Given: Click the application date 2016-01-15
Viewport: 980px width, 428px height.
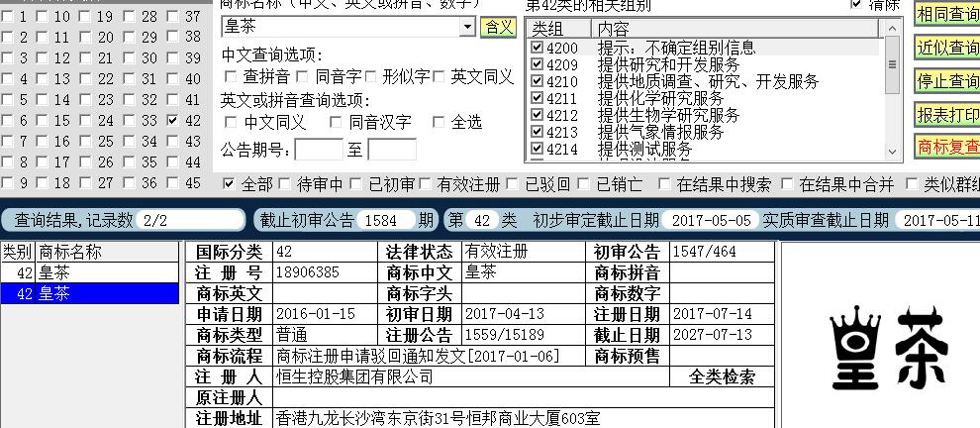Looking at the screenshot, I should coord(315,314).
